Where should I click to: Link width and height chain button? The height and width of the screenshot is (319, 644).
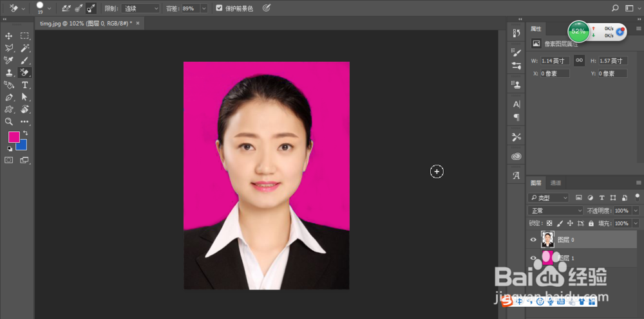(x=579, y=60)
